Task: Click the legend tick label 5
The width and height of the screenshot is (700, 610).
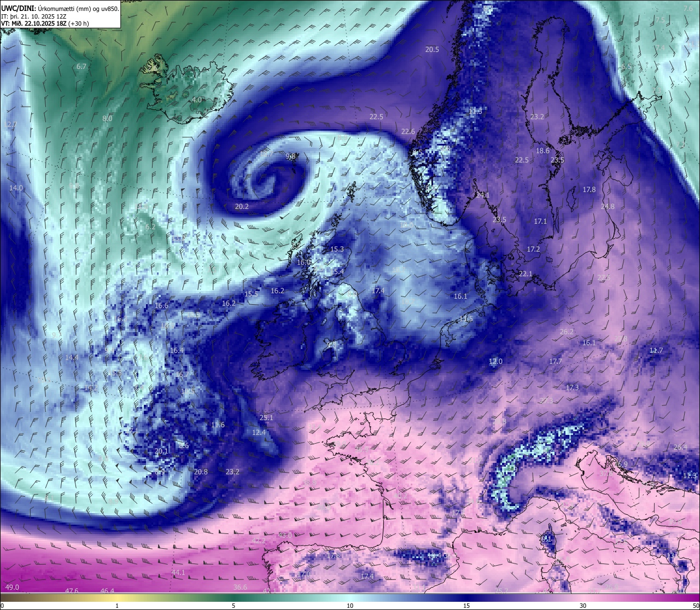Action: click(x=234, y=606)
